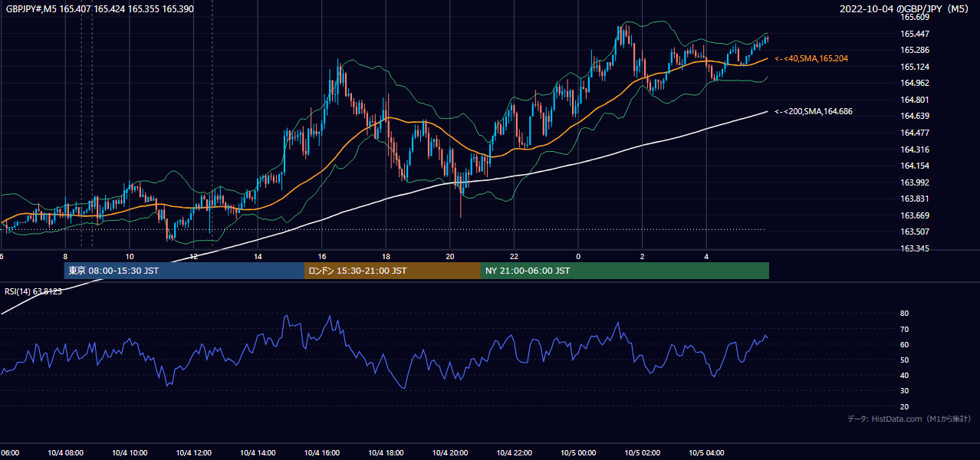Select the ロンドン 15:30-21:00 JST session bar
The image size is (980, 460).
(393, 271)
